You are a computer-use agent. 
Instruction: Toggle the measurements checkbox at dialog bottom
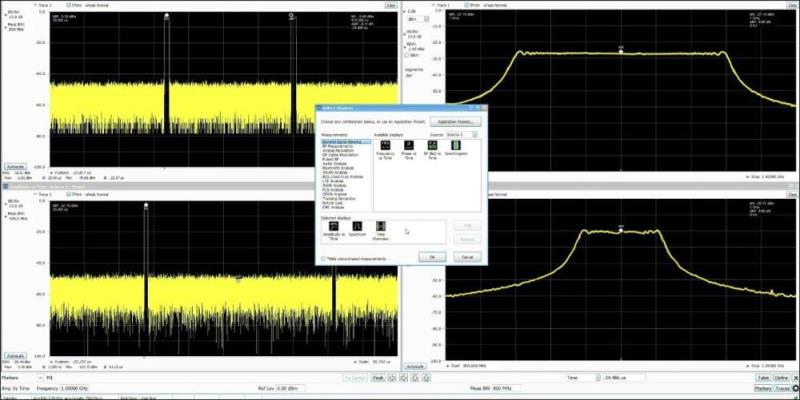(x=324, y=258)
